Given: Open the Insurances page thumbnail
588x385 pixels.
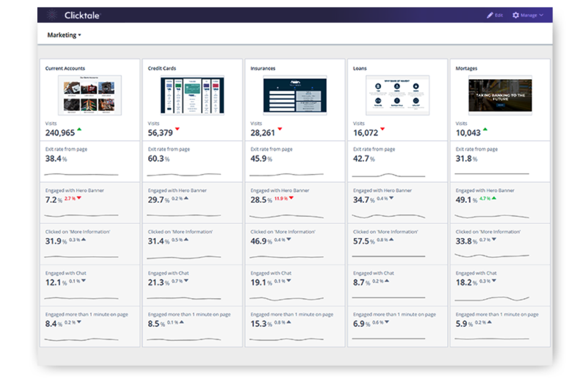Looking at the screenshot, I should tap(295, 95).
